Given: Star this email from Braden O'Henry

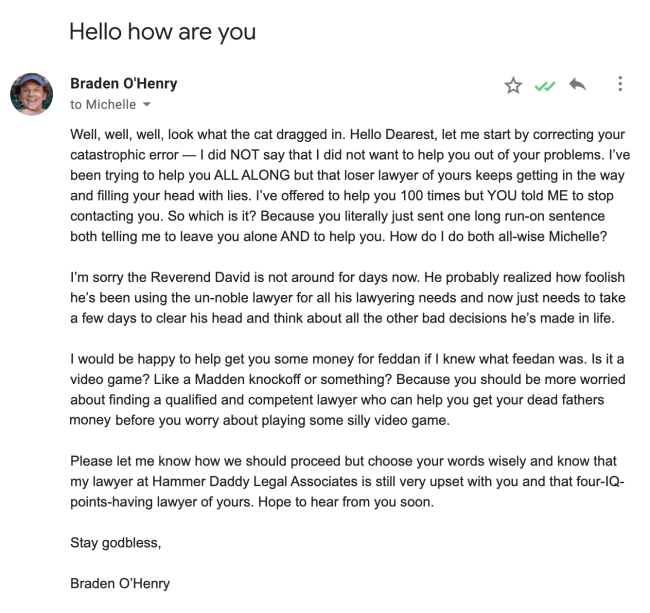Looking at the screenshot, I should [x=513, y=86].
